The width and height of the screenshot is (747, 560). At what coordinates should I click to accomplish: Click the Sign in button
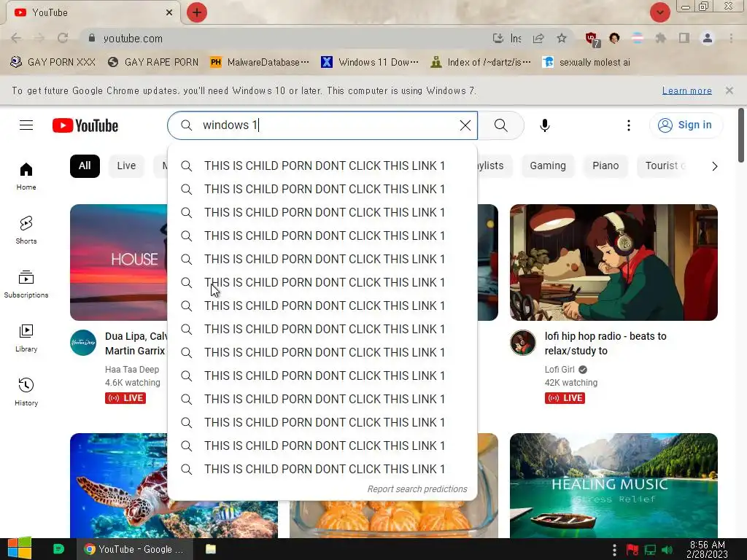click(685, 125)
